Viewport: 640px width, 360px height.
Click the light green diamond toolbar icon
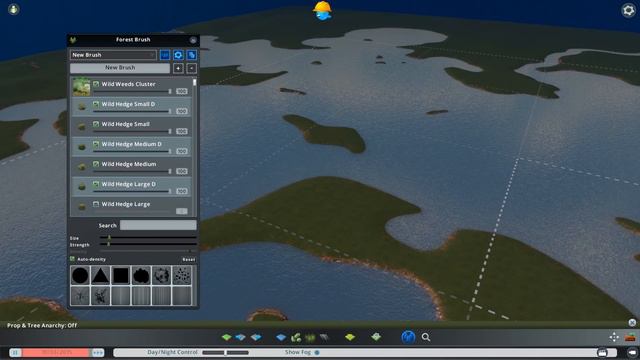pyautogui.click(x=376, y=337)
